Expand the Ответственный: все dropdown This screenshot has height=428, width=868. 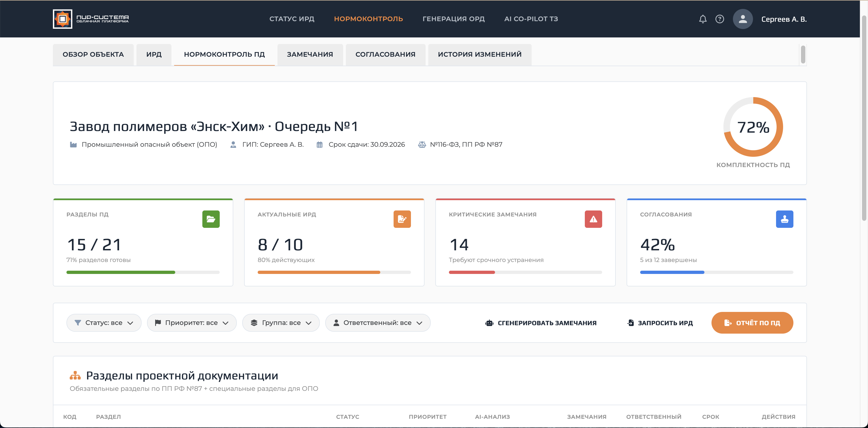tap(378, 323)
